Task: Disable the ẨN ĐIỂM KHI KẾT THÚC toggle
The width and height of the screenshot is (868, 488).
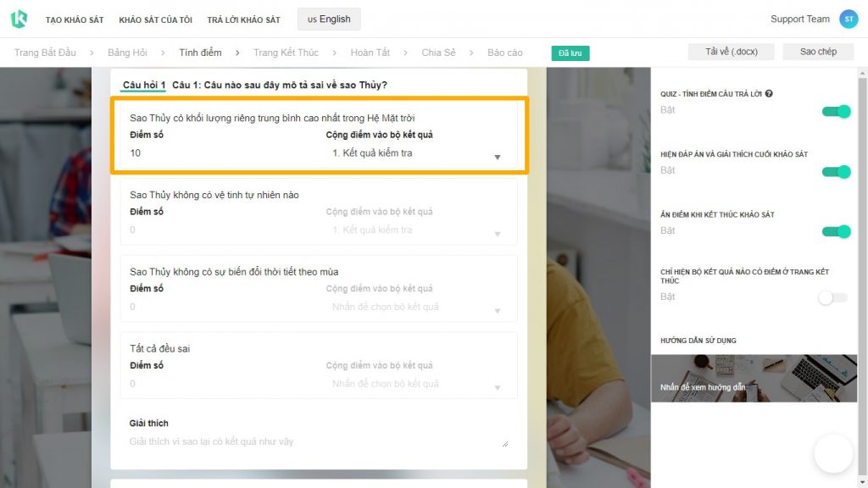Action: (836, 230)
